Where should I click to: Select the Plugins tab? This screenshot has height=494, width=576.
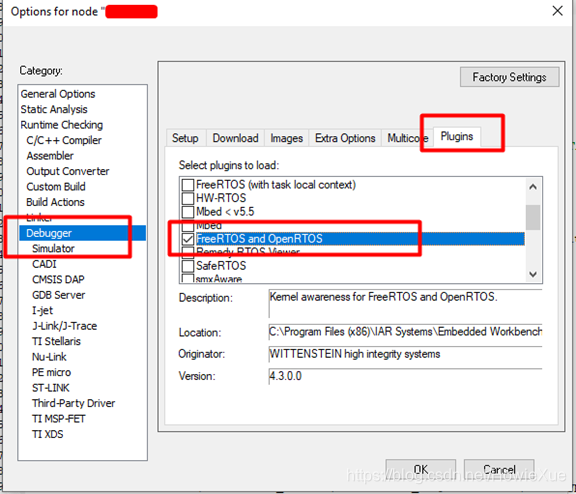[x=457, y=137]
